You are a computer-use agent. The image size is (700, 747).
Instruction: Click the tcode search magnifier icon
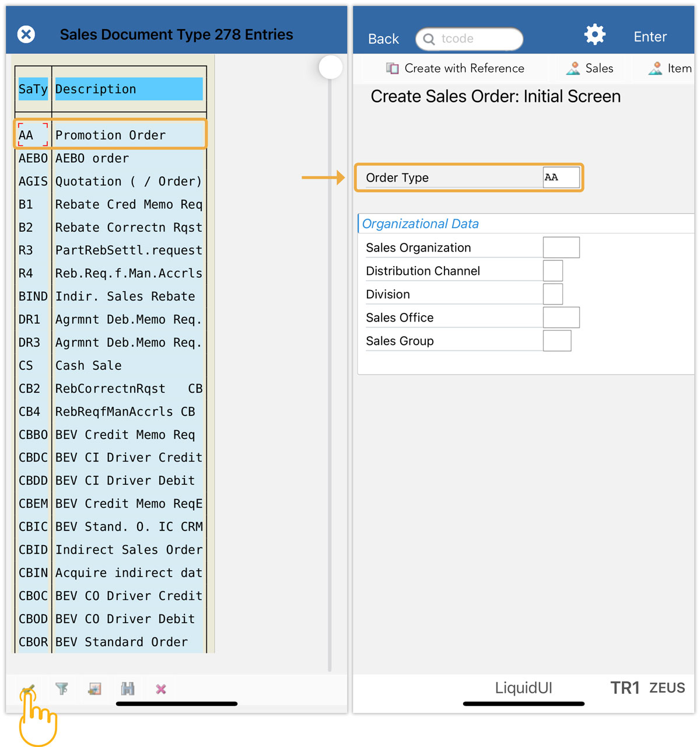coord(429,39)
